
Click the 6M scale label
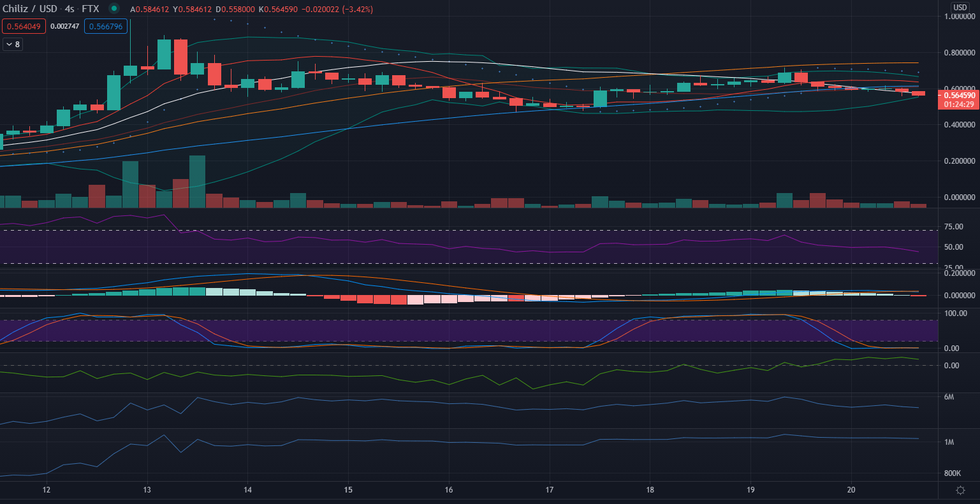[x=949, y=397]
